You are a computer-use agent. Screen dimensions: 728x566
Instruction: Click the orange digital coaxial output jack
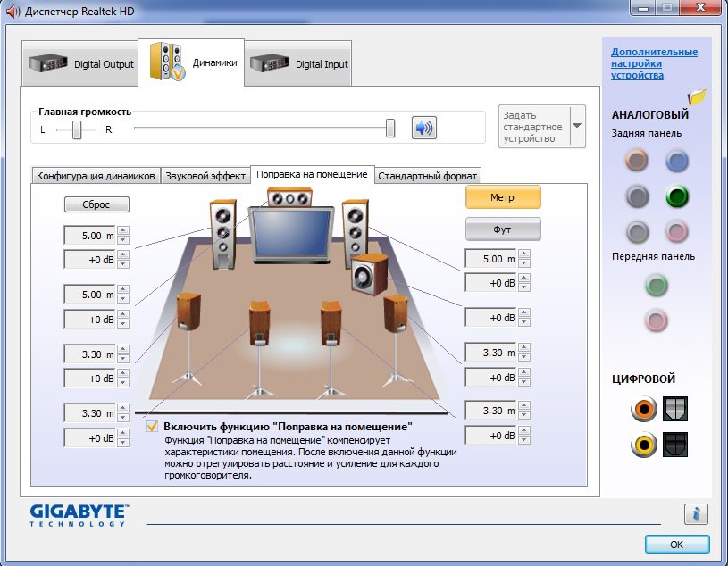click(640, 410)
